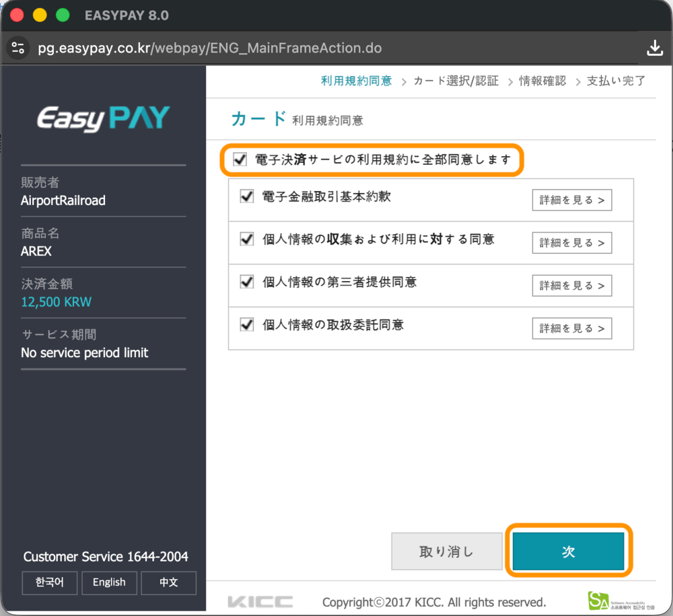This screenshot has height=616, width=673.
Task: Switch language to English
Action: (109, 582)
